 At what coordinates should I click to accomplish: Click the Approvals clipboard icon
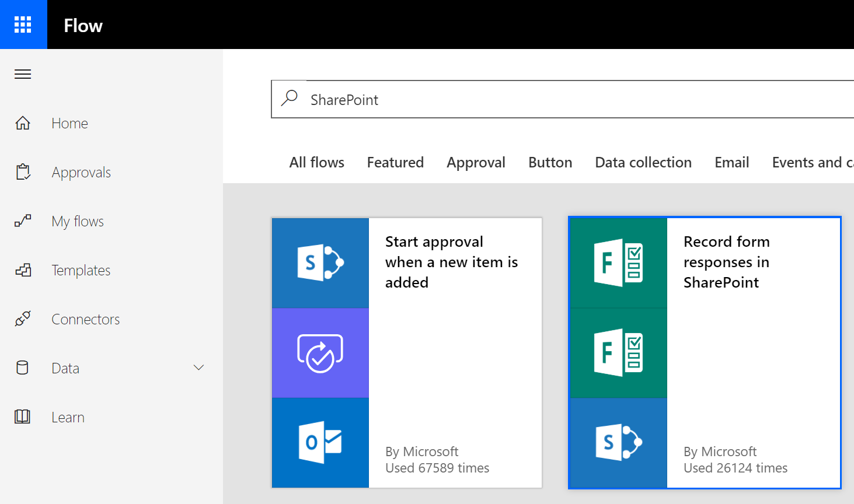[23, 172]
